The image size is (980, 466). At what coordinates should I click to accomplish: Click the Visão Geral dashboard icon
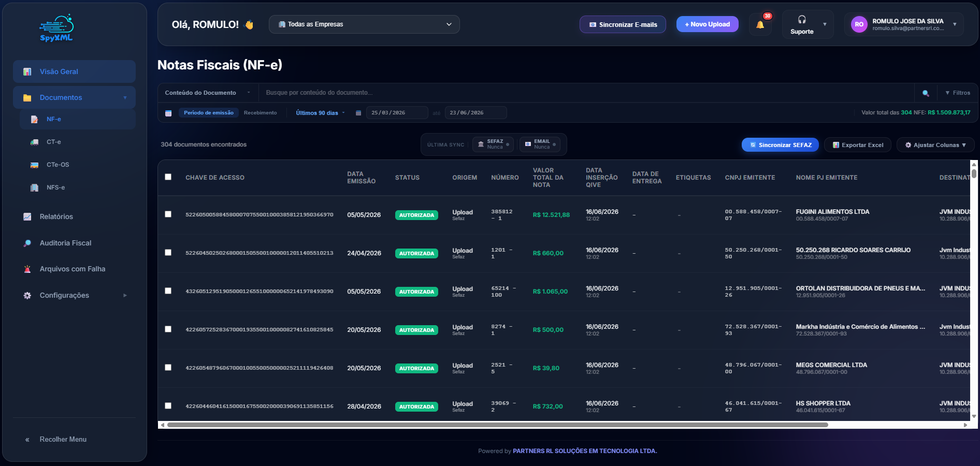27,71
